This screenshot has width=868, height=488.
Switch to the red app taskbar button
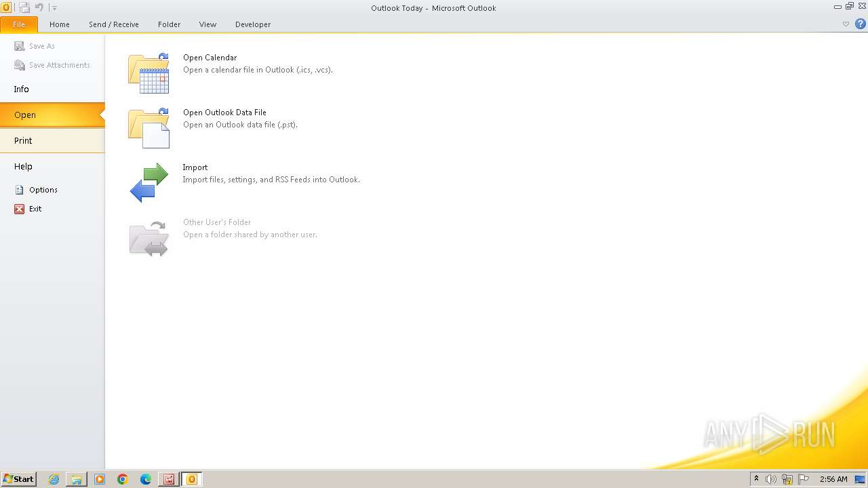pyautogui.click(x=169, y=479)
